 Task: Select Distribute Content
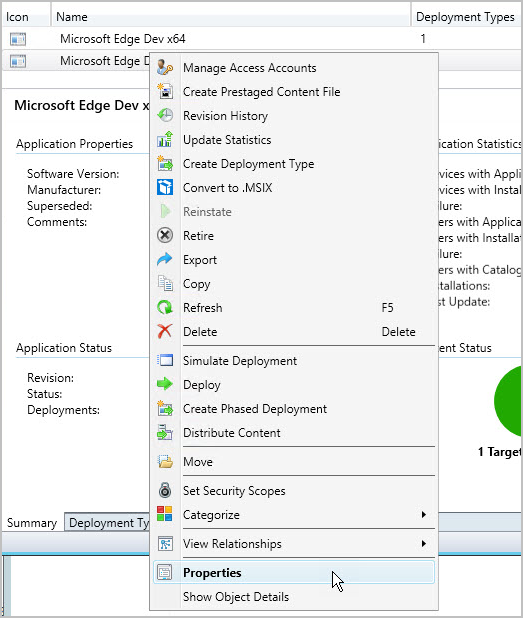coord(294,433)
